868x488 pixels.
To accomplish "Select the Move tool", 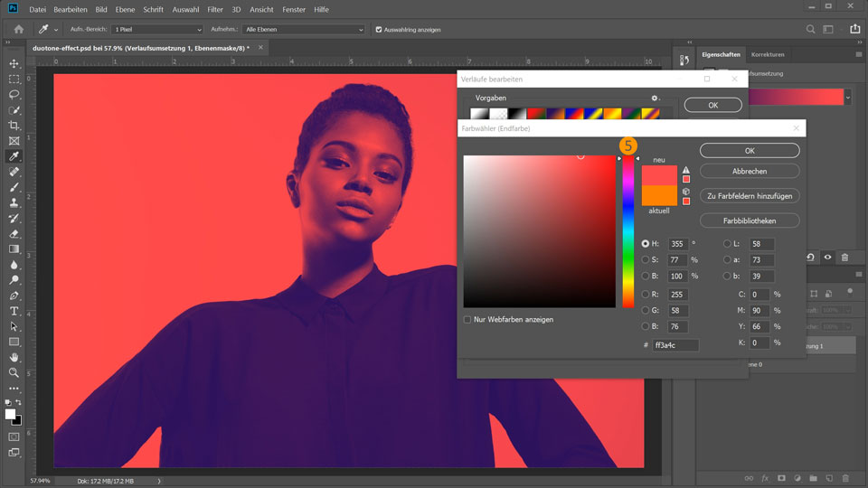I will point(14,63).
